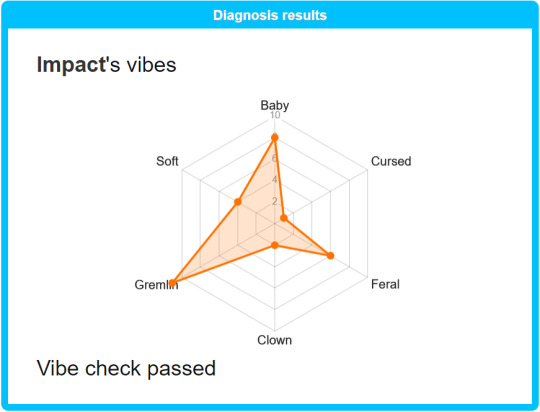Image resolution: width=540 pixels, height=412 pixels.
Task: Click the Soft axis label
Action: coord(167,161)
